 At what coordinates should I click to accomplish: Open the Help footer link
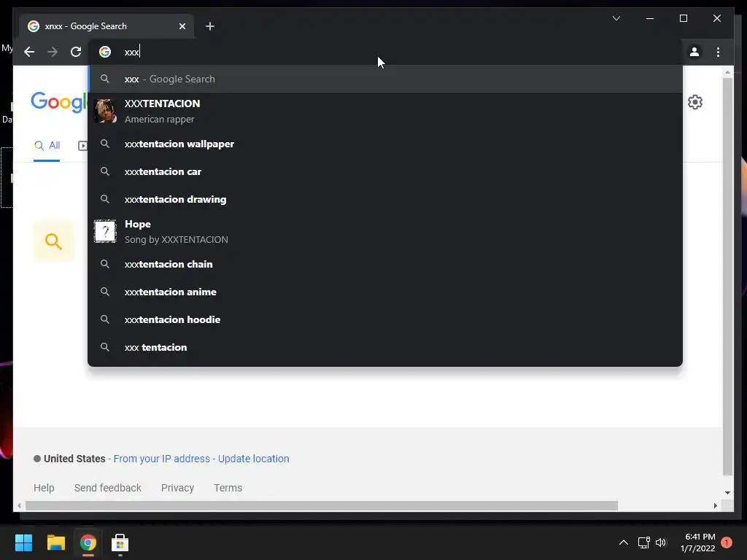pyautogui.click(x=44, y=488)
